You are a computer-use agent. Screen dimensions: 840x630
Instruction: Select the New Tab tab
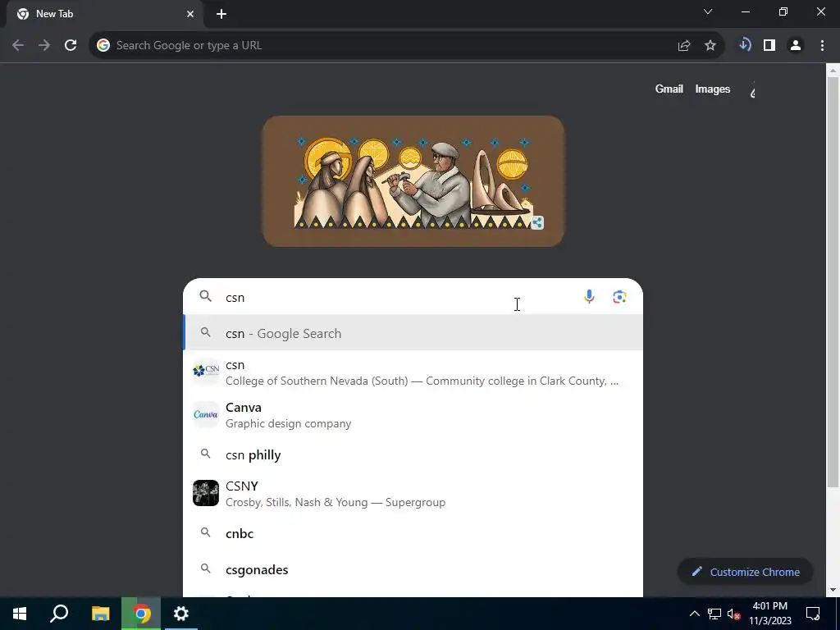[x=105, y=14]
